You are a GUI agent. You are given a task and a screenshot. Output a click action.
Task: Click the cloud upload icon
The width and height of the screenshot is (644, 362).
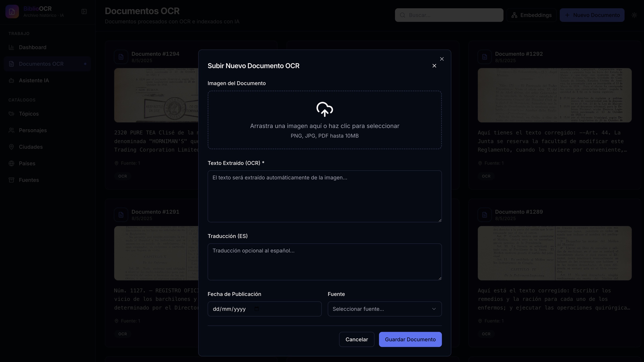324,109
